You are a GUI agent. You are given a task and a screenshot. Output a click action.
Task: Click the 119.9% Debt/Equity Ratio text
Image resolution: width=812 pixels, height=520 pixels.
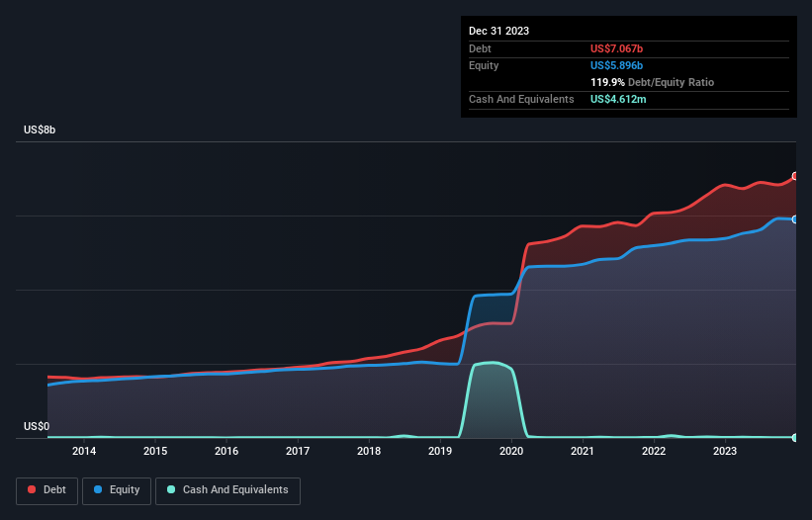pos(652,82)
